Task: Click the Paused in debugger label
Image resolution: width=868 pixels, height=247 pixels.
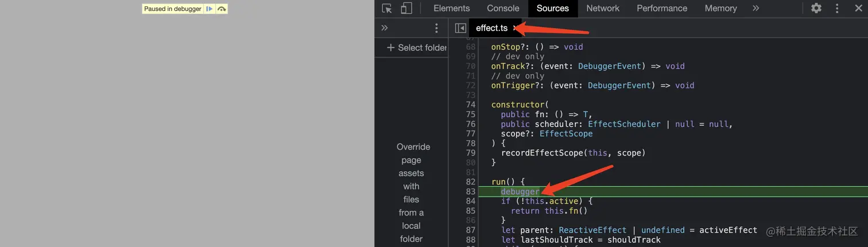Action: pyautogui.click(x=173, y=9)
